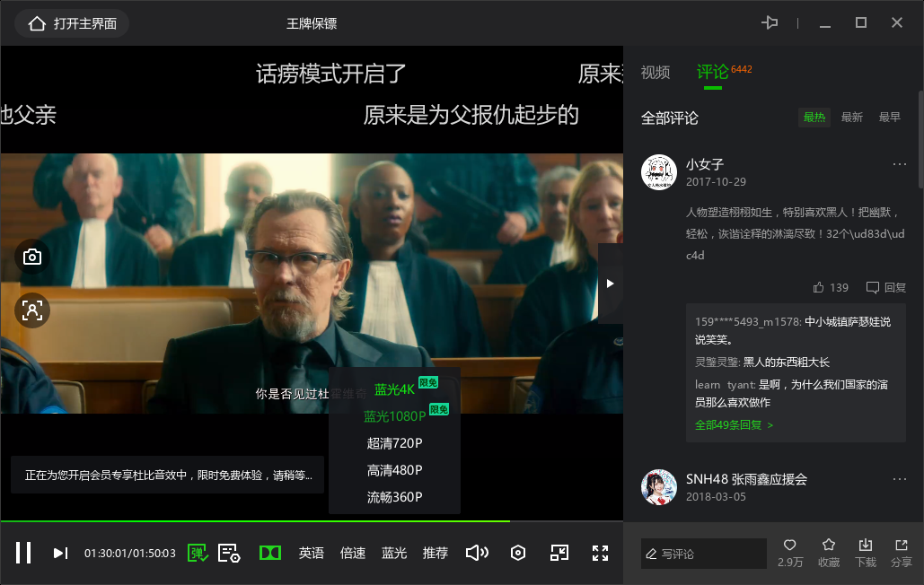Image resolution: width=924 pixels, height=585 pixels.
Task: Expand 全部49条回复 replies
Action: tap(734, 425)
